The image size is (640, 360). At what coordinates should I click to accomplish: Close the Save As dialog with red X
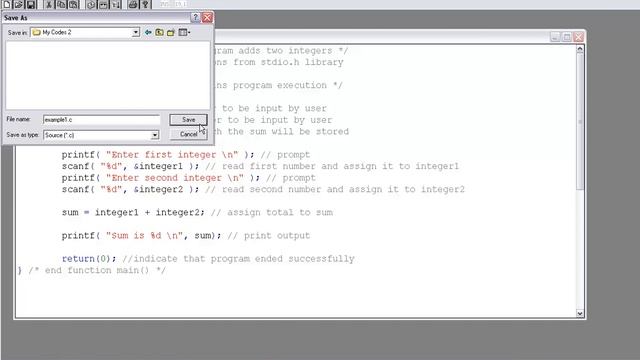(x=207, y=18)
